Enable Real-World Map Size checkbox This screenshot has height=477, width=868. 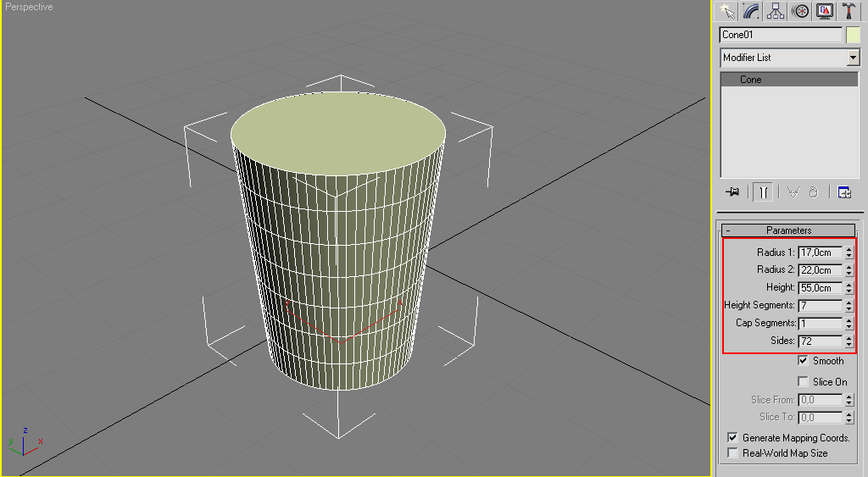tap(732, 453)
